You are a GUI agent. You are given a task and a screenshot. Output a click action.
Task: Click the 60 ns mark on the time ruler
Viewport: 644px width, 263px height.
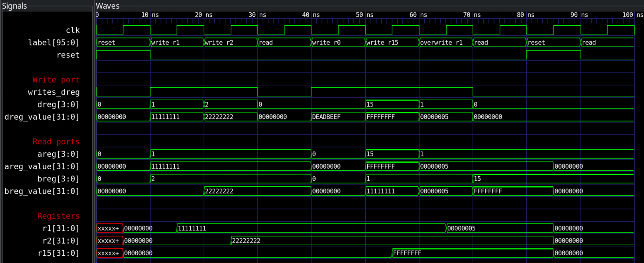(x=419, y=15)
